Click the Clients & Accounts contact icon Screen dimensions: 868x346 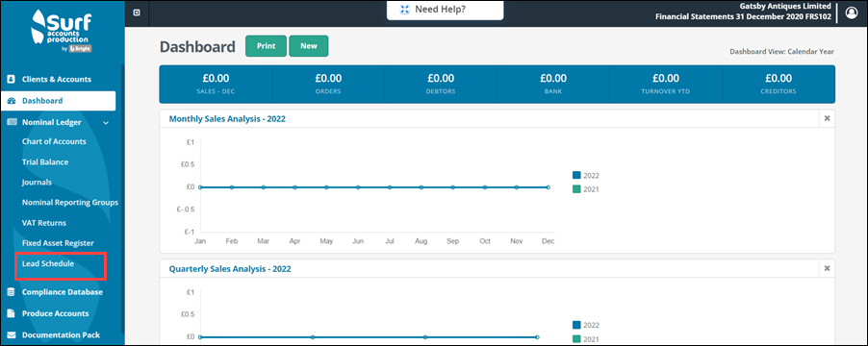coord(11,79)
